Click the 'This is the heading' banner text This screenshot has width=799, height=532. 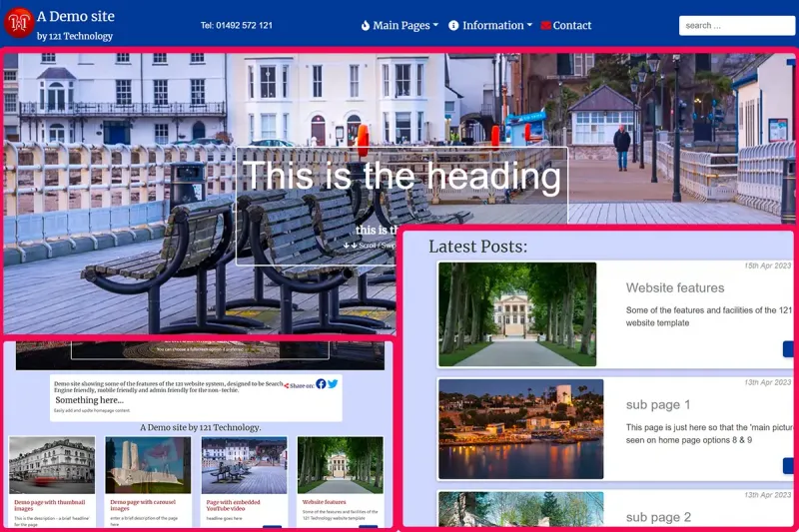401,176
